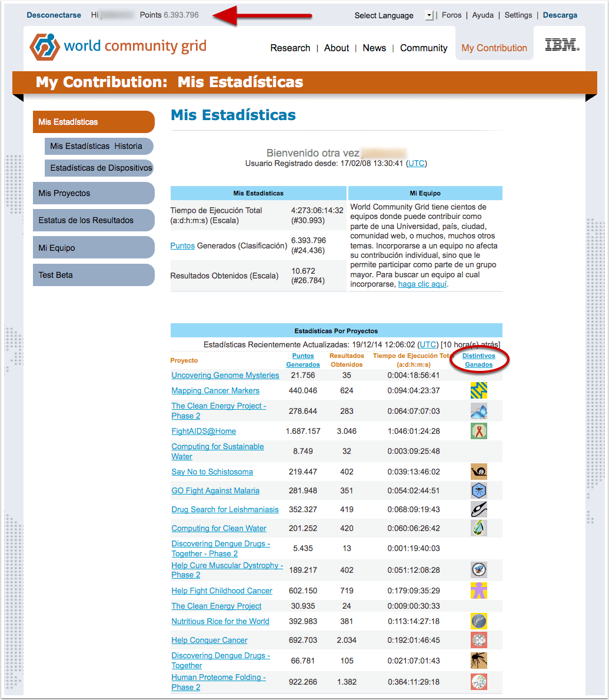Click the Desconectarse link
This screenshot has width=609, height=700.
(54, 15)
